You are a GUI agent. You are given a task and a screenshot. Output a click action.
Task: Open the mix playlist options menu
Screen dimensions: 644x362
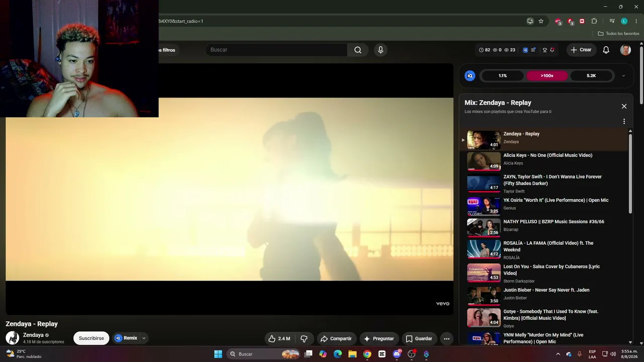click(x=624, y=121)
